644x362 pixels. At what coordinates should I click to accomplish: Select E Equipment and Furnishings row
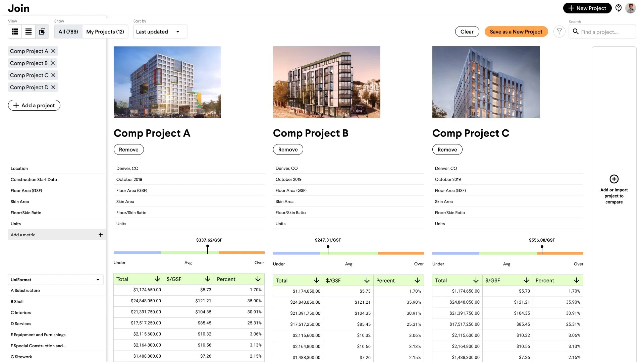click(57, 335)
